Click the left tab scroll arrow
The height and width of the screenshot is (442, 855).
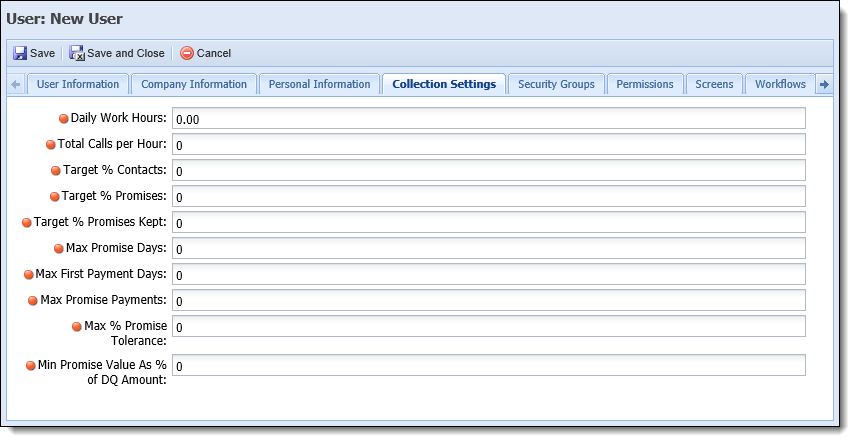click(x=15, y=84)
